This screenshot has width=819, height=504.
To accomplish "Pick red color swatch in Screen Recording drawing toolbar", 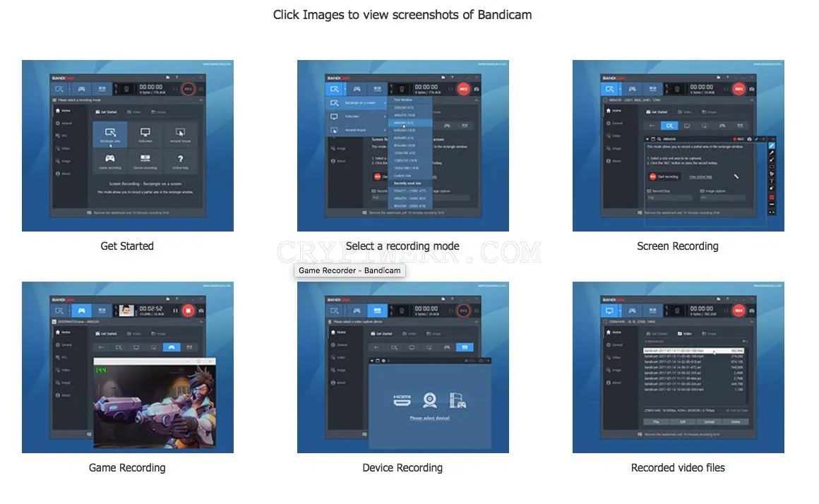I will point(772,198).
